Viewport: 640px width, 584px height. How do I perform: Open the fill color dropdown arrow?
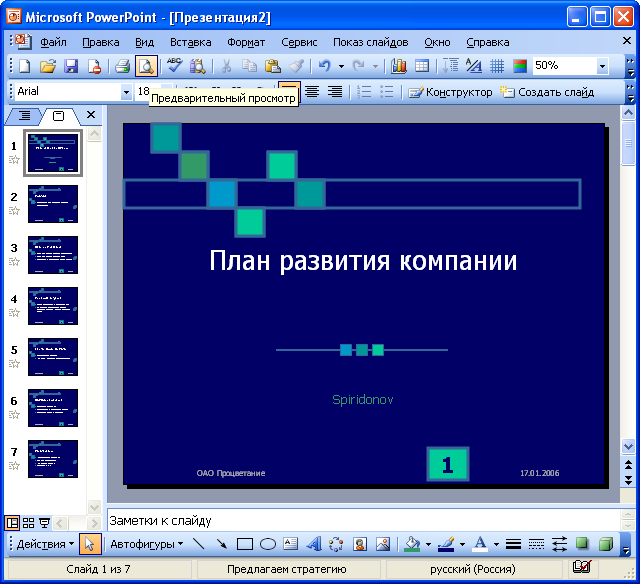(x=428, y=544)
